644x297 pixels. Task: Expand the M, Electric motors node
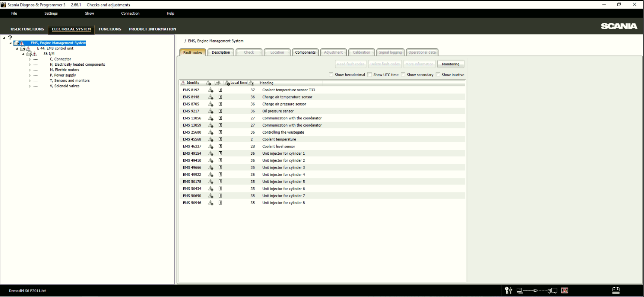point(30,70)
